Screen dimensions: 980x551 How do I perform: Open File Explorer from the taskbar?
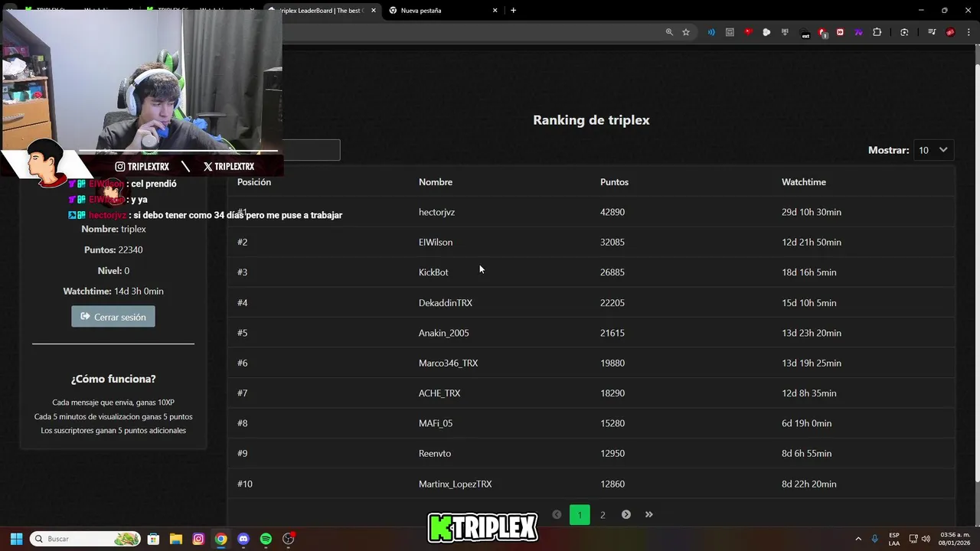point(175,539)
